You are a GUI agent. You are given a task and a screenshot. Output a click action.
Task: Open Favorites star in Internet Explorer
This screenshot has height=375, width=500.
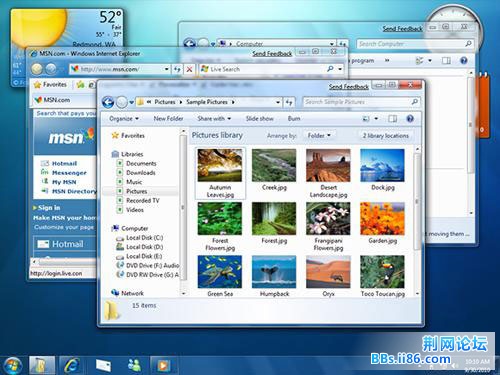[x=51, y=85]
